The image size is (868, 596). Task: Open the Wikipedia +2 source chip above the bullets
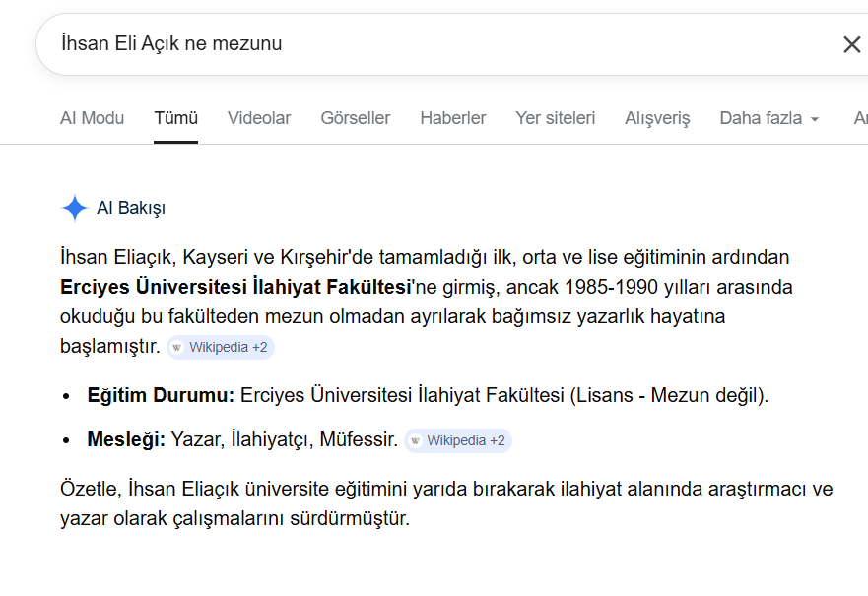pos(219,347)
